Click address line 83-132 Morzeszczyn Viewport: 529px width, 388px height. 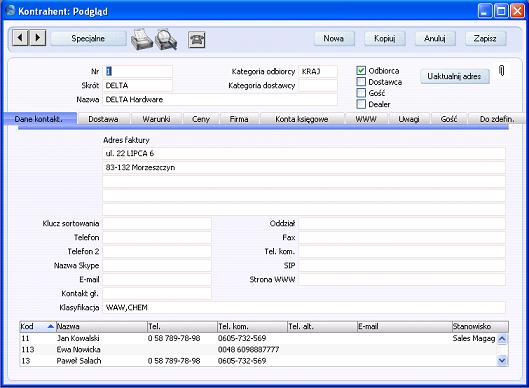coord(304,167)
